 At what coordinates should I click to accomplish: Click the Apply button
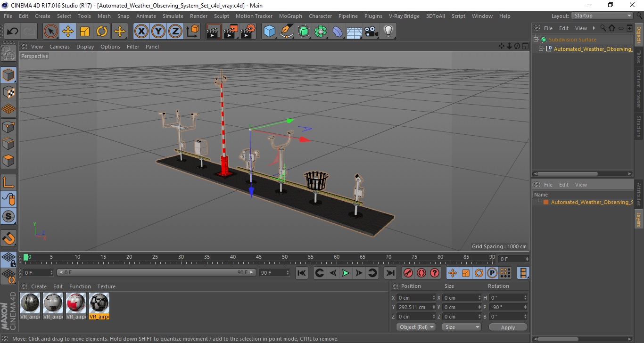508,327
